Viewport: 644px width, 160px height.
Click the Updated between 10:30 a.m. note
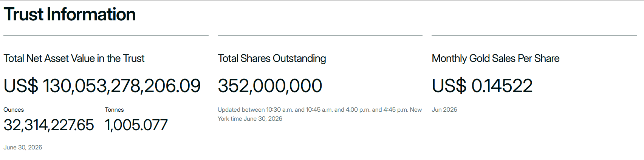pyautogui.click(x=320, y=114)
